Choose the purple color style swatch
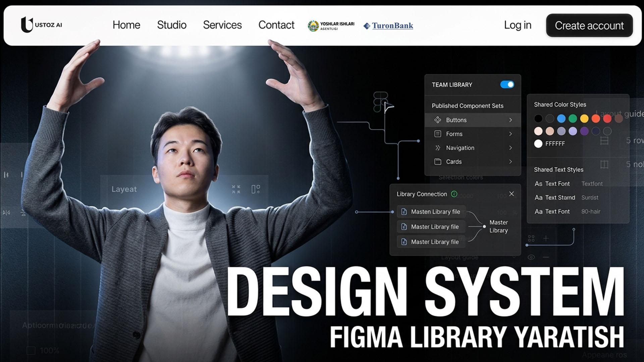 pyautogui.click(x=584, y=131)
